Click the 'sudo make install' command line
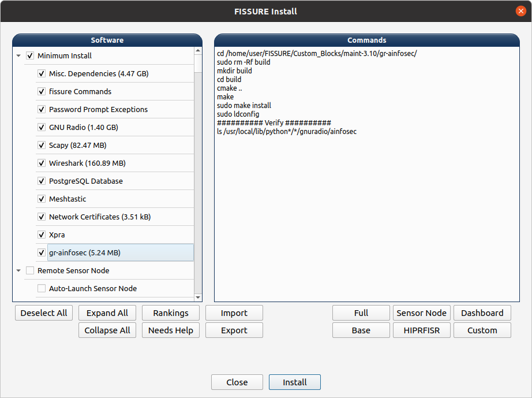 (244, 106)
